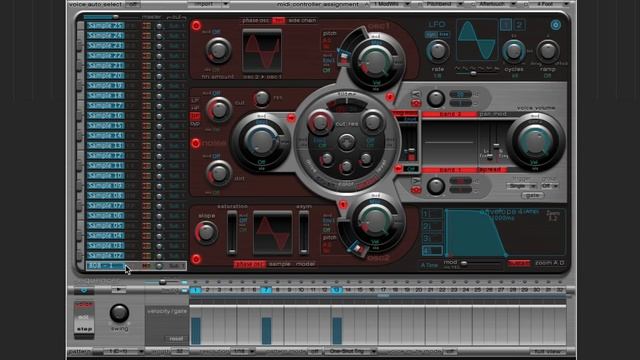Click the lower EQ band gain knob
The width and height of the screenshot is (640, 360).
[436, 186]
